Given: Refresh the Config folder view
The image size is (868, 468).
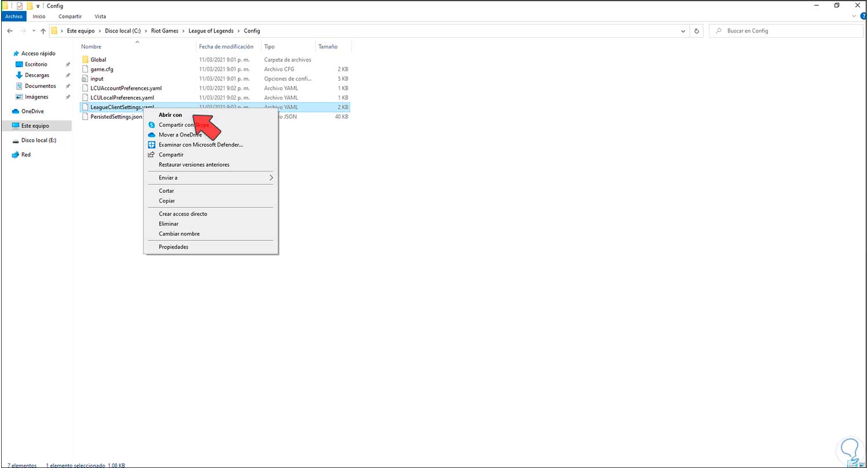Looking at the screenshot, I should click(x=697, y=31).
